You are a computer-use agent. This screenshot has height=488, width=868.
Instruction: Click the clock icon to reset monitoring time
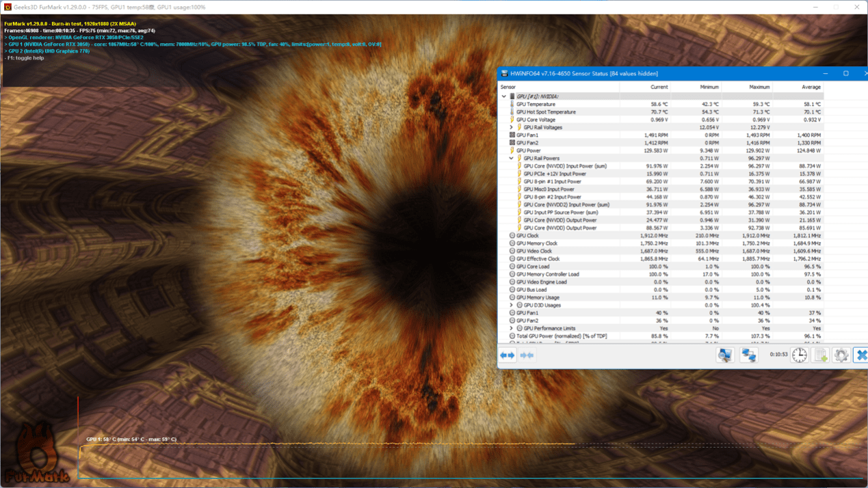point(798,355)
